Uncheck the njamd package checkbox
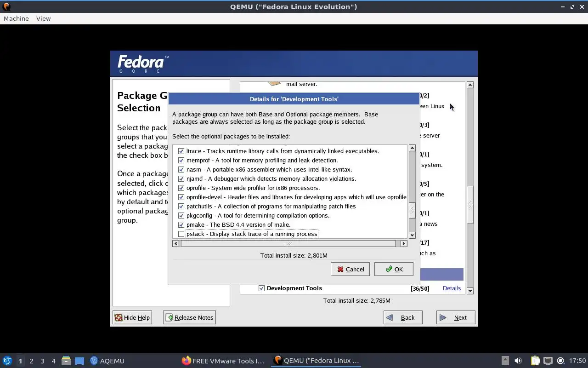This screenshot has height=368, width=588. tap(181, 178)
